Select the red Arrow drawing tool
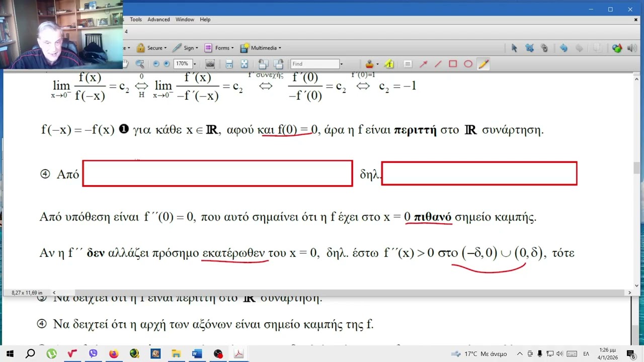The width and height of the screenshot is (644, 362). [423, 64]
